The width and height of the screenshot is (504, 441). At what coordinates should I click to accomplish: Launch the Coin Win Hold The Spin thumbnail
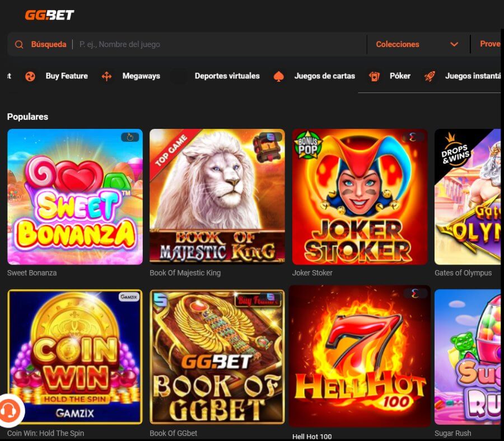click(75, 357)
